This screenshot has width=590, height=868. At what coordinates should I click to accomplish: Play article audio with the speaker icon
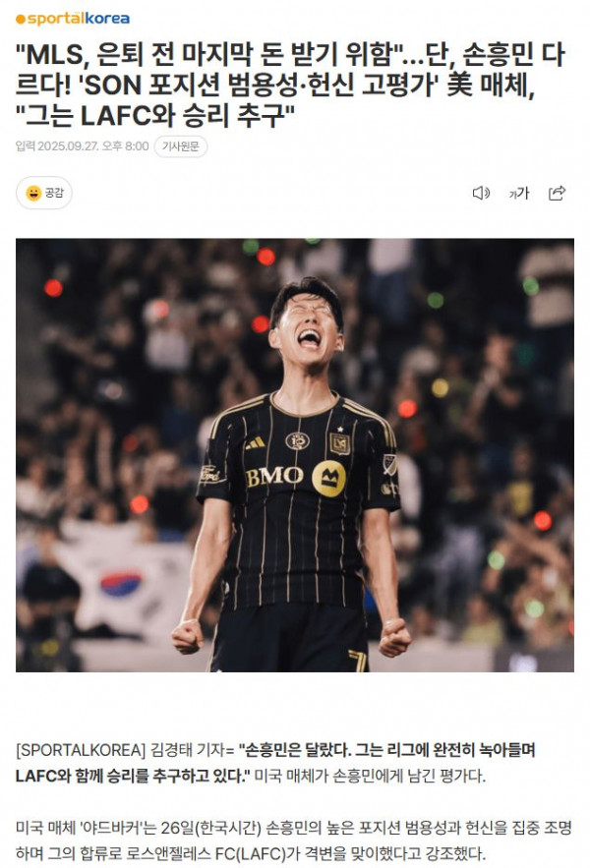(x=480, y=193)
